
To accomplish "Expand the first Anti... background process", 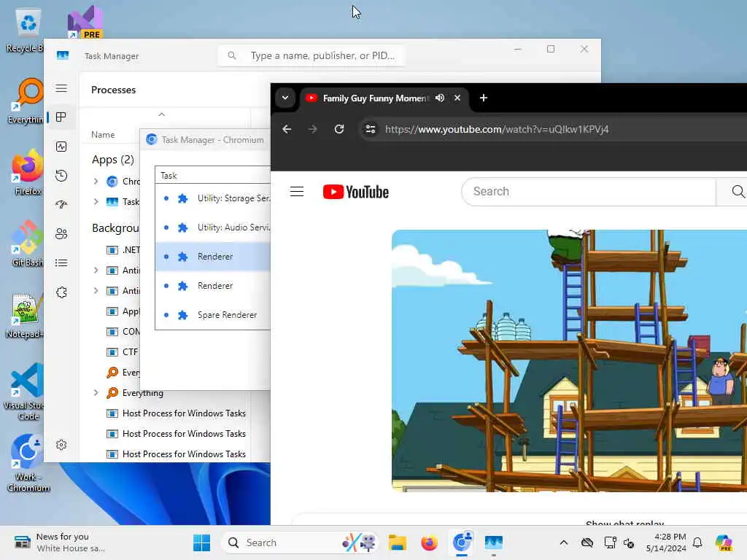I will 96,271.
